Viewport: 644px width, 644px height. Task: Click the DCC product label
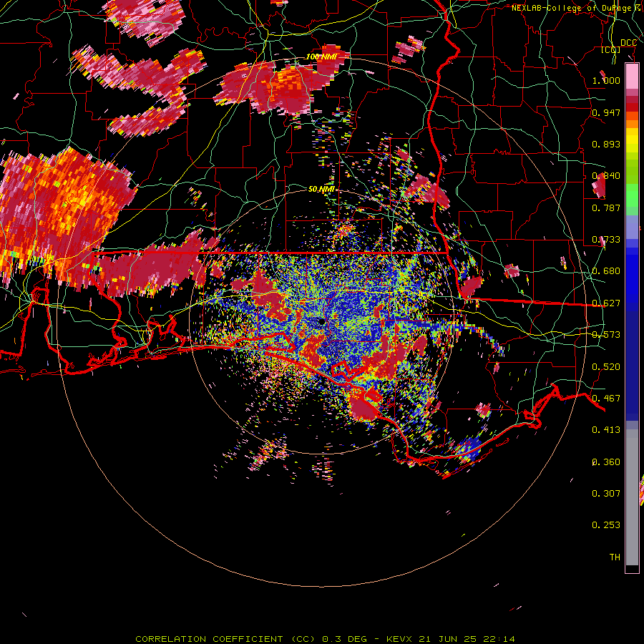click(x=628, y=43)
